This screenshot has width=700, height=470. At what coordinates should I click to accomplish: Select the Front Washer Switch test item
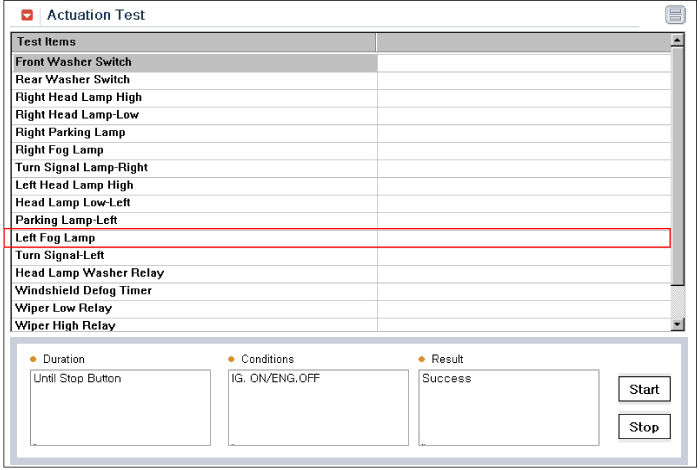342,62
